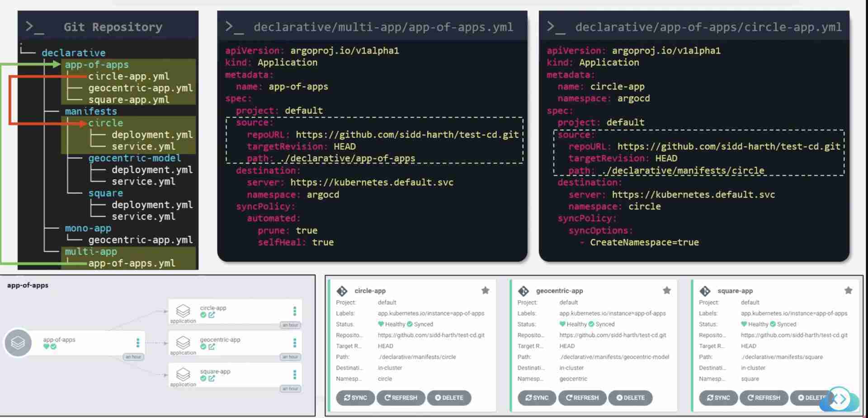
Task: Click 'name: app-of-apps' in the yml panel
Action: point(282,86)
